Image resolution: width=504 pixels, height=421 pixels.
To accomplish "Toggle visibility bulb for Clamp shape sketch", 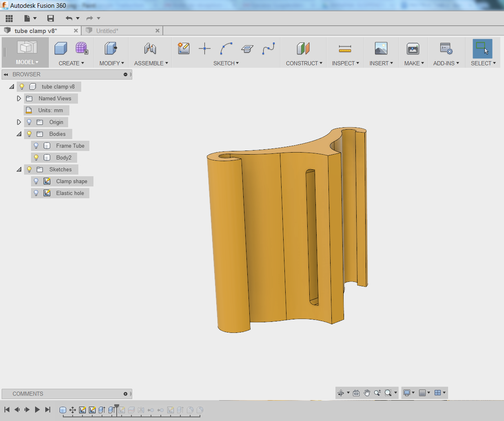I will click(36, 181).
